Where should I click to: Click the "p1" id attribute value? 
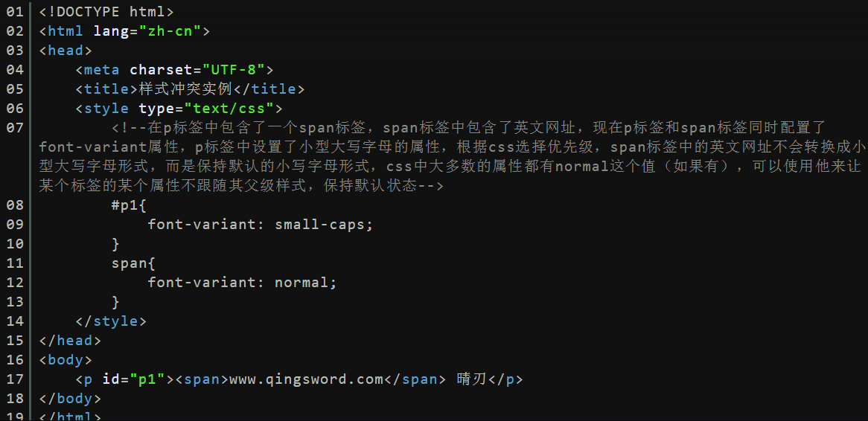click(x=152, y=379)
